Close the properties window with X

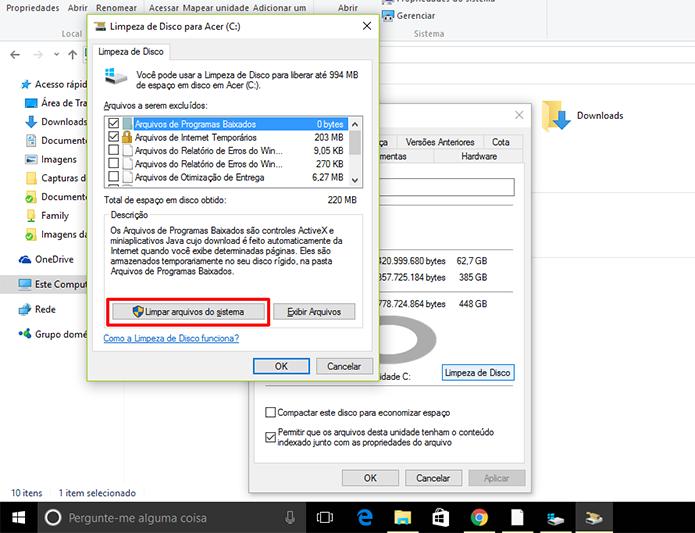pyautogui.click(x=519, y=115)
